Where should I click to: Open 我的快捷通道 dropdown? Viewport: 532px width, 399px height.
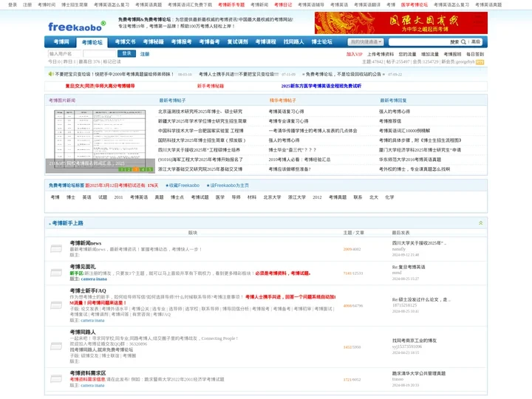(x=366, y=41)
